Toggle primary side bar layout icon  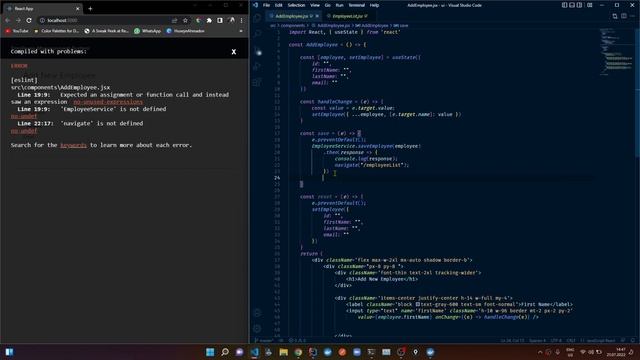pyautogui.click(x=564, y=5)
